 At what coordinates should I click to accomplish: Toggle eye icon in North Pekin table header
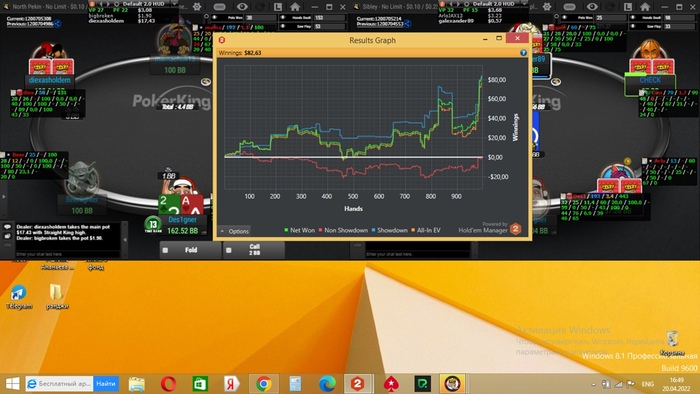point(242,7)
